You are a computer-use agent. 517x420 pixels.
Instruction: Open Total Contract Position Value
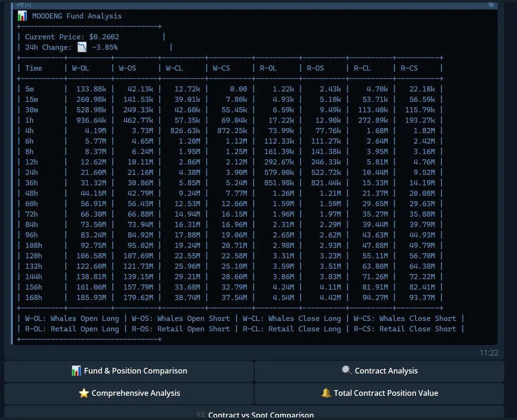(x=379, y=393)
